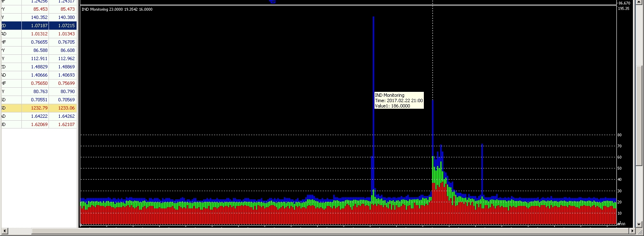Click the 30 level on the indicator scale
Image resolution: width=644 pixels, height=236 pixels.
620,191
